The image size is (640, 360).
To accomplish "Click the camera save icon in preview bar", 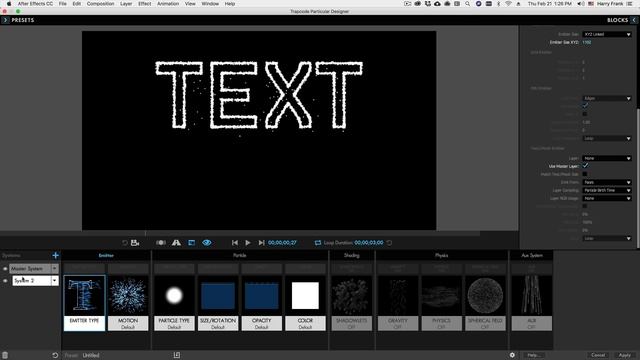I will (135, 243).
